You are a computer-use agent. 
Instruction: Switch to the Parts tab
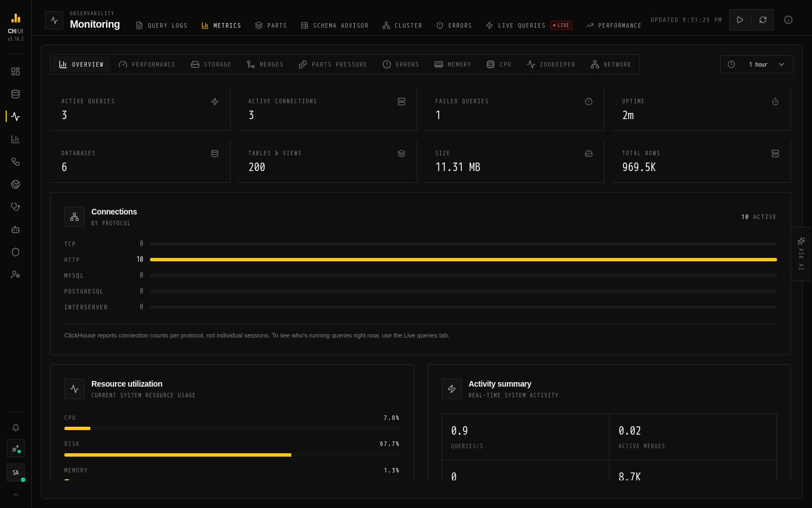click(271, 25)
